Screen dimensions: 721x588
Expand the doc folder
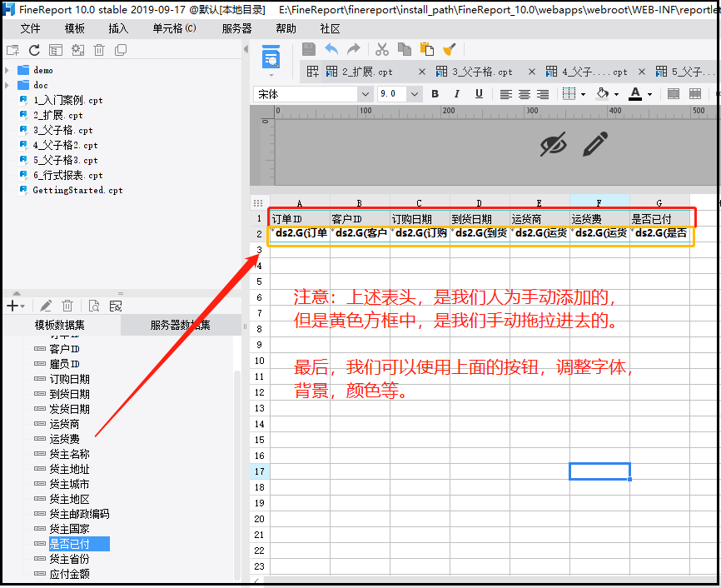click(7, 85)
